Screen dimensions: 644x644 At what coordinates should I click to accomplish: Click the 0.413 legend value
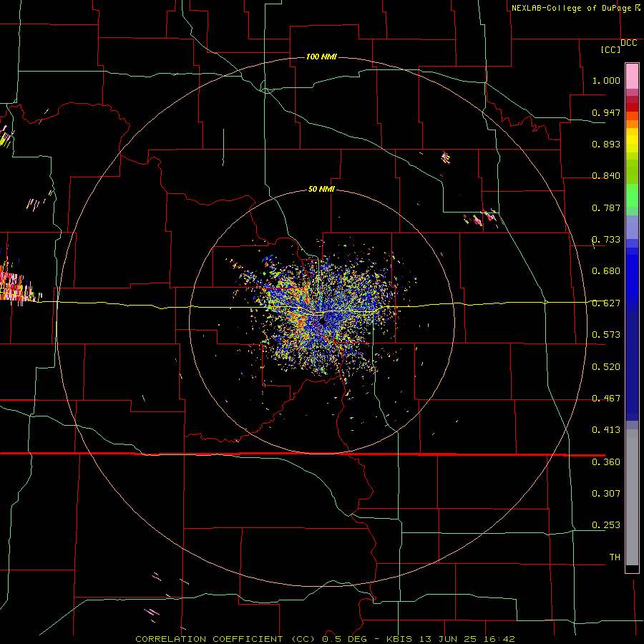tap(606, 430)
